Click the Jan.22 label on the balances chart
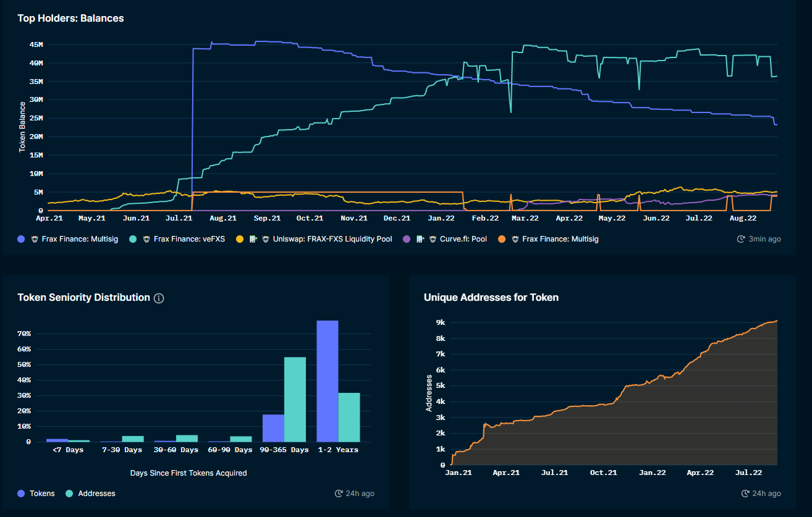The height and width of the screenshot is (517, 812). [x=441, y=218]
